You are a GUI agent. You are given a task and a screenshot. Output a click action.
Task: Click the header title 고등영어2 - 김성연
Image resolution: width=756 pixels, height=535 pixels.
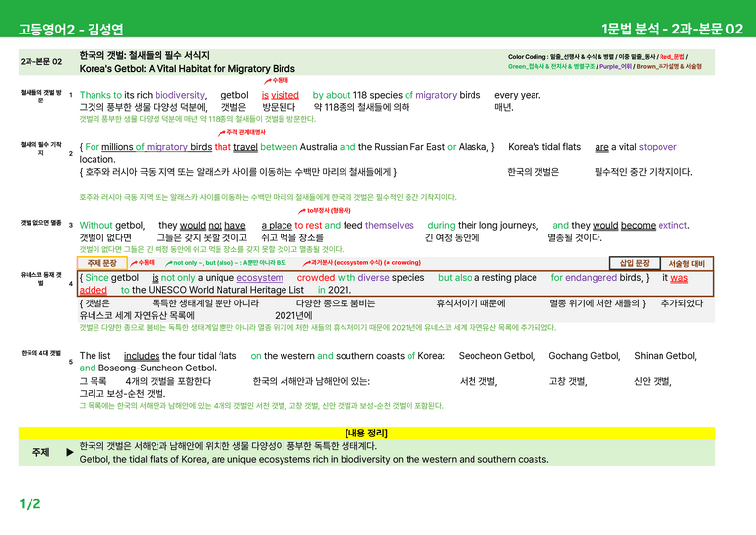tap(71, 30)
